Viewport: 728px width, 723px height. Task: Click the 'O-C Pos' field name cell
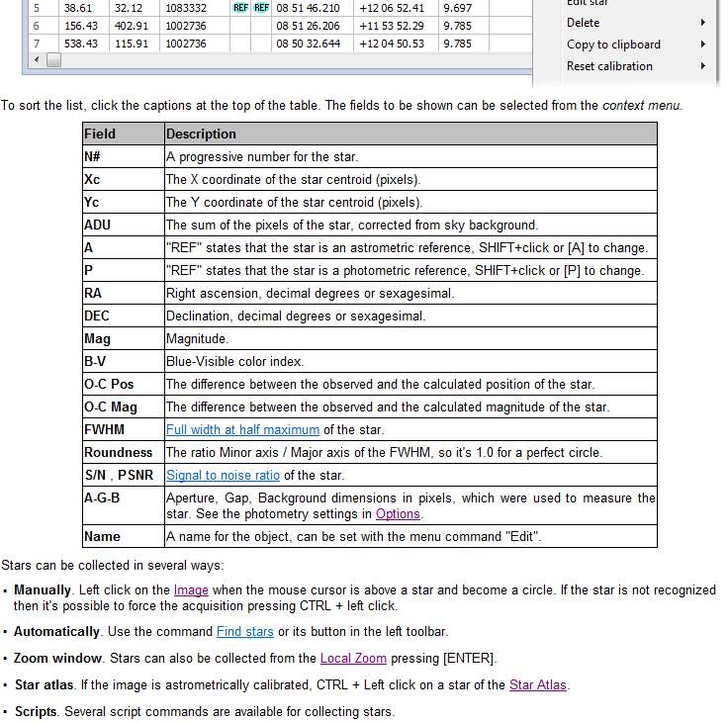point(124,384)
